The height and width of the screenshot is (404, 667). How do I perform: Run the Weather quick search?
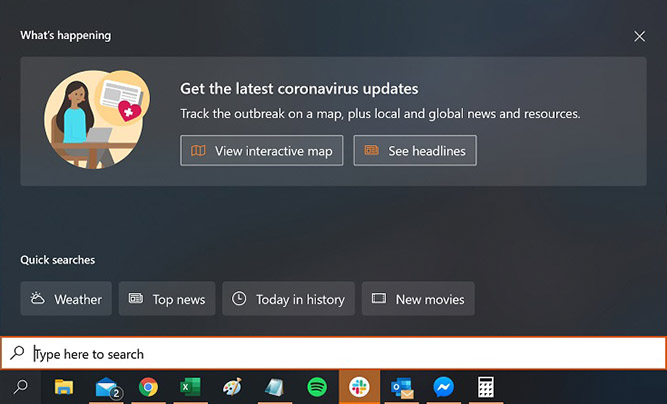click(x=66, y=299)
